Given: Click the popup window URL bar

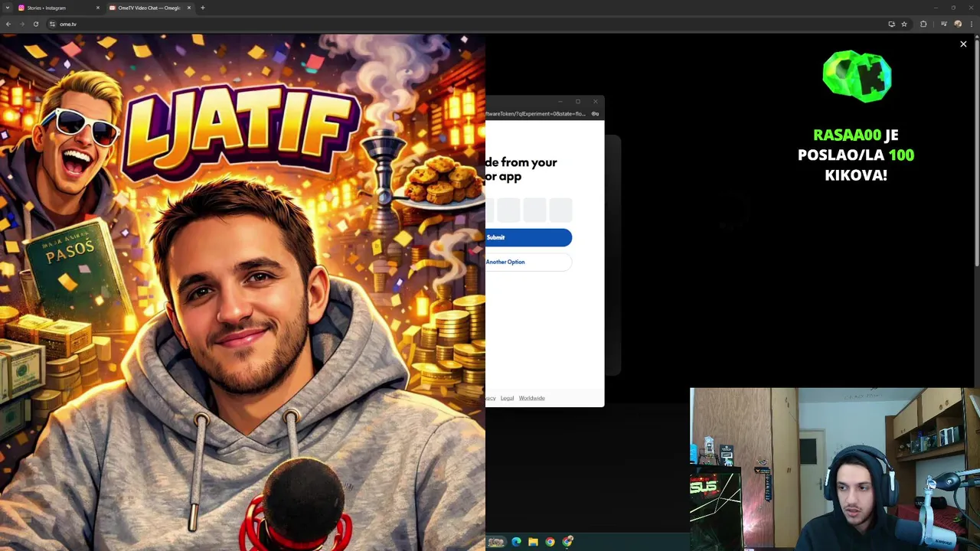Looking at the screenshot, I should coord(536,114).
